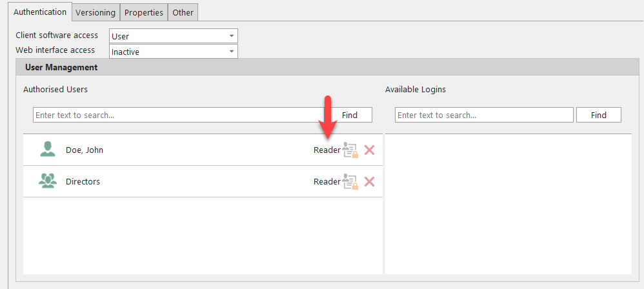The image size is (644, 289).
Task: Select the Directors group name
Action: pyautogui.click(x=83, y=182)
